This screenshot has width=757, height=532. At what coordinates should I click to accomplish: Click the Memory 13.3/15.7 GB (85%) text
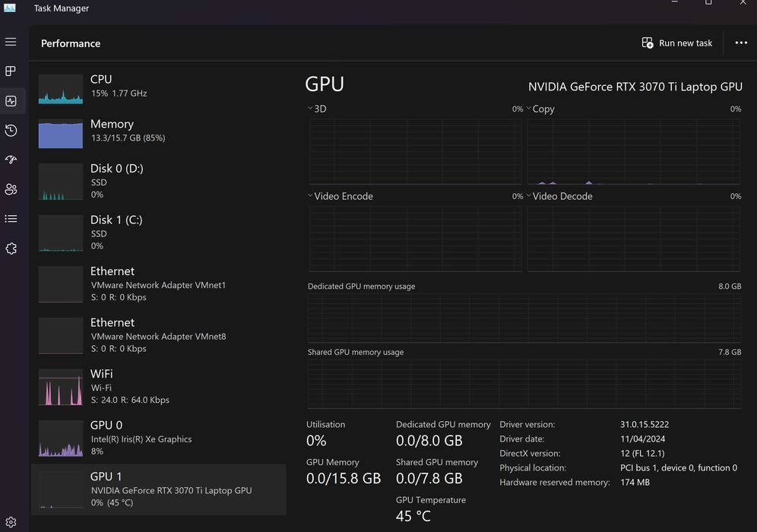(128, 138)
